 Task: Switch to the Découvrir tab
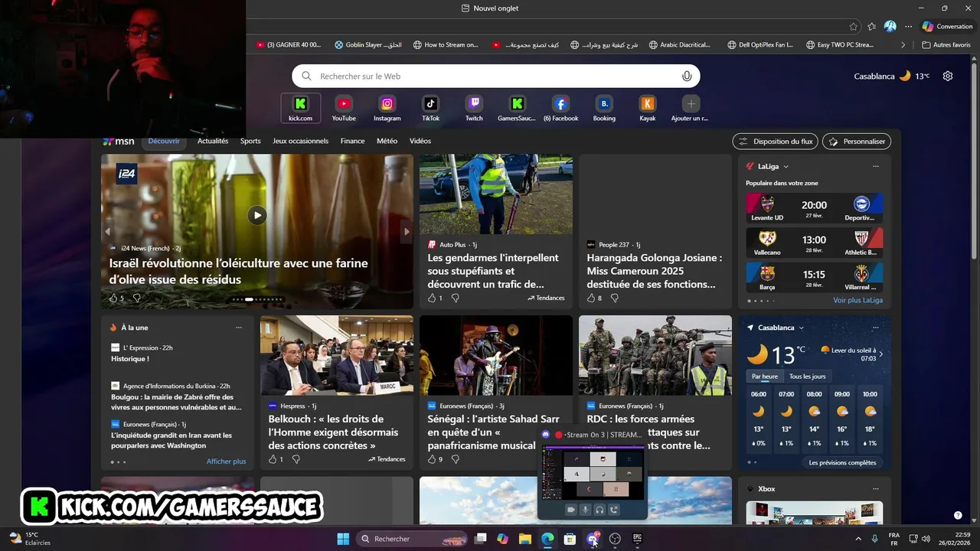click(x=164, y=141)
